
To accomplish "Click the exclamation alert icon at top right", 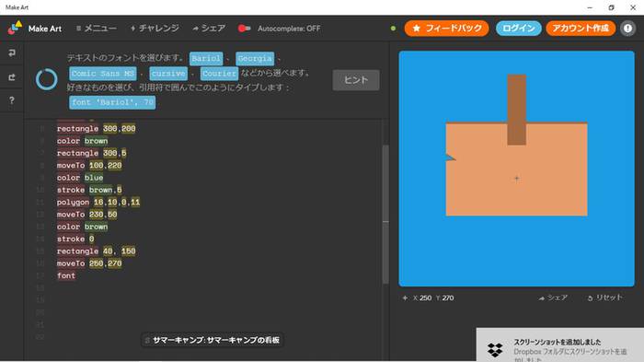I will pos(627,29).
